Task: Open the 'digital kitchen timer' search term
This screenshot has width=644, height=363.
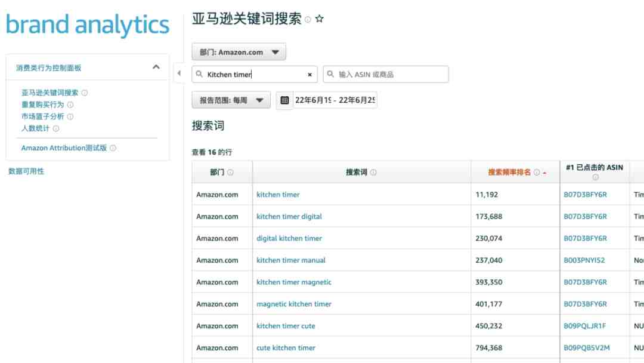Action: tap(289, 238)
